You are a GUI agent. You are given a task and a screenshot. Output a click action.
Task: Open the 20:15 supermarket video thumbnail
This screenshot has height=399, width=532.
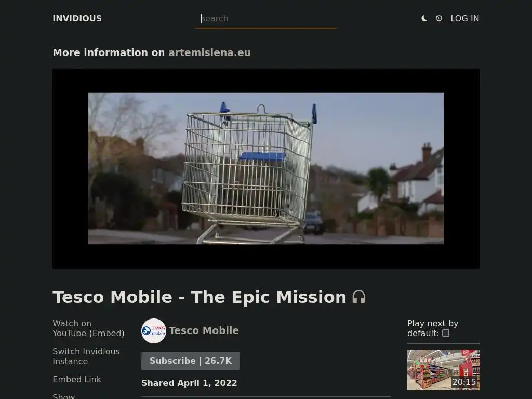point(444,370)
